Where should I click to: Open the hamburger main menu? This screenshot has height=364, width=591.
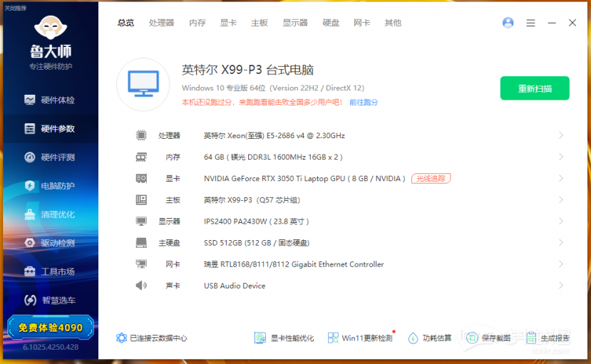pyautogui.click(x=530, y=23)
